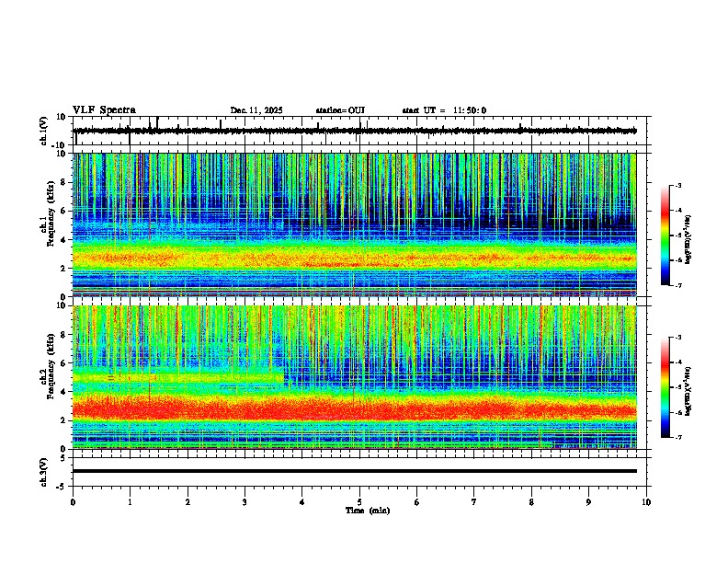Click the "9" time axis tick label

(588, 502)
